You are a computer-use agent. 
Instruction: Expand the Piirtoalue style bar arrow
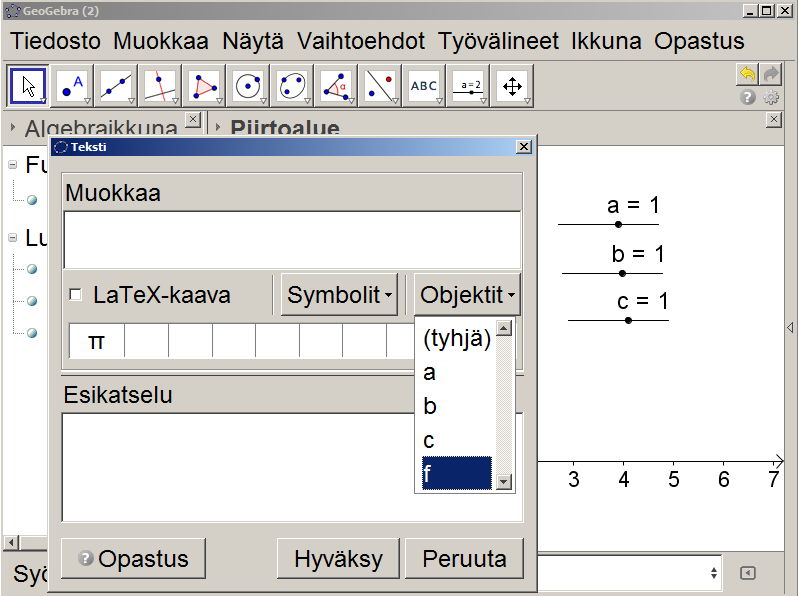point(218,127)
